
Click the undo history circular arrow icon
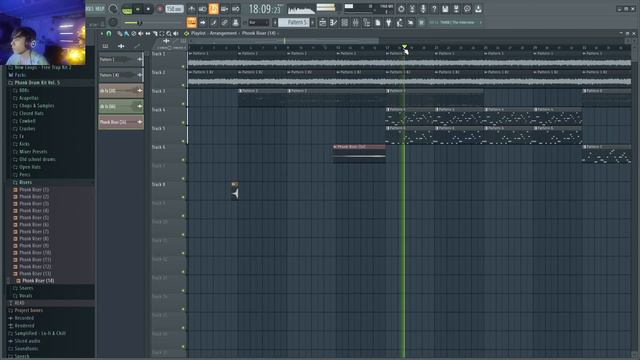401,9
